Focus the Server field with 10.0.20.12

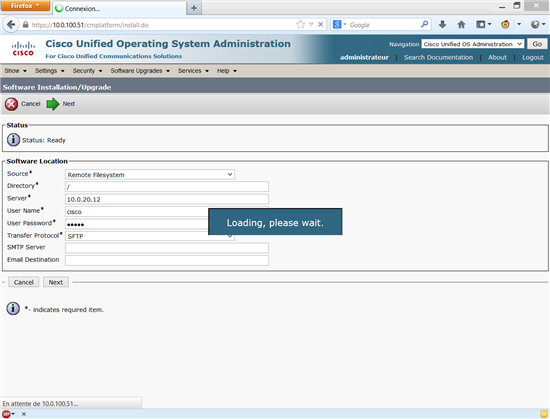[167, 199]
